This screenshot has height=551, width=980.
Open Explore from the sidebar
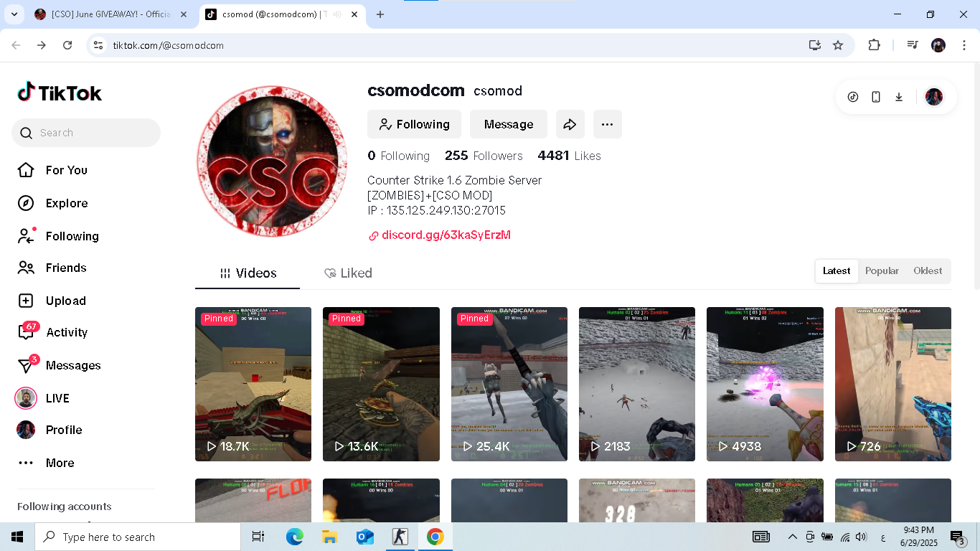(x=66, y=203)
